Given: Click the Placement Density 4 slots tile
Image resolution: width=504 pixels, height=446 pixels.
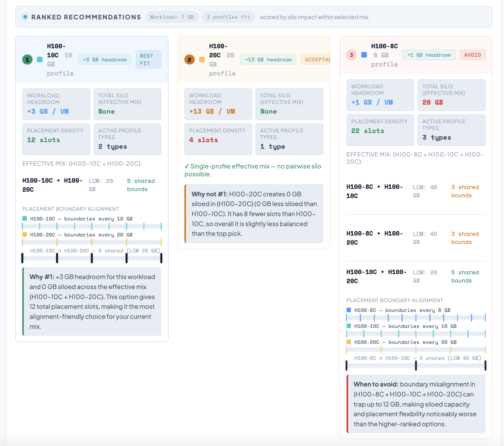Looking at the screenshot, I should pos(218,139).
